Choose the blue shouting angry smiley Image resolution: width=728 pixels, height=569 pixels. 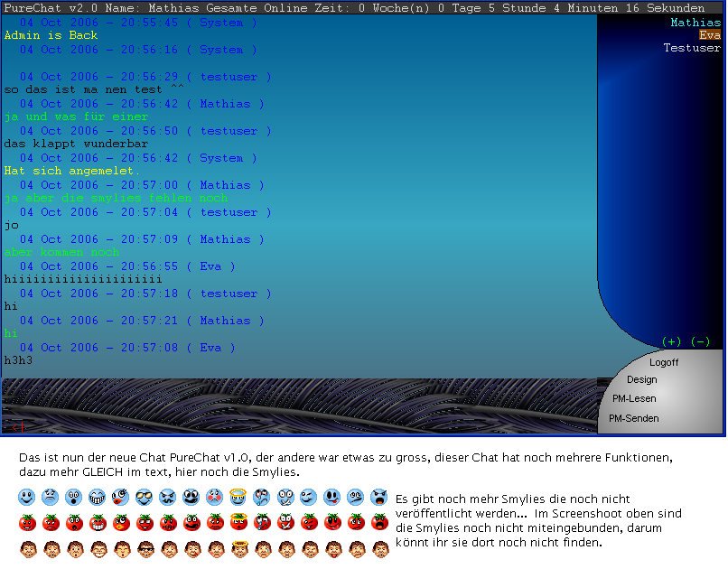click(x=379, y=497)
